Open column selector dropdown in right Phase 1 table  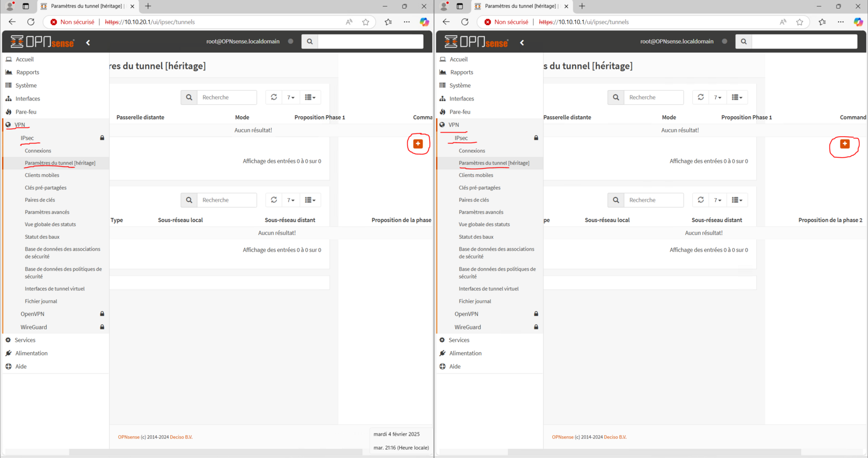click(x=737, y=97)
